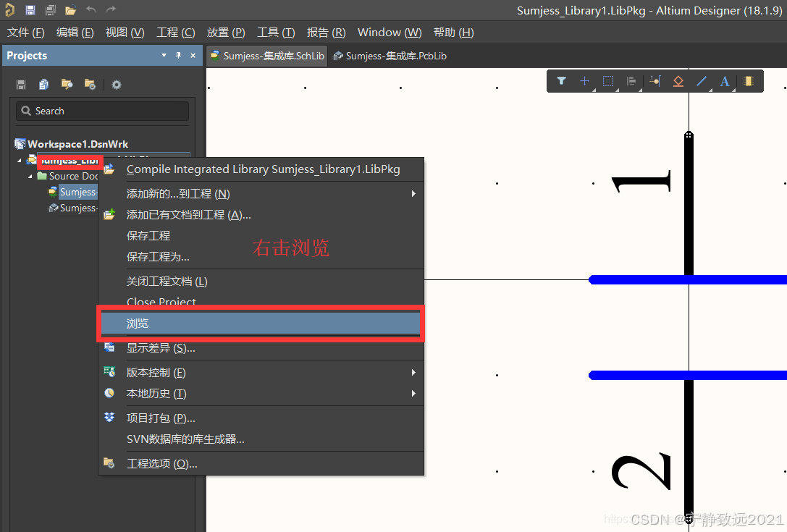
Task: Open the 报告 (R) menu
Action: pyautogui.click(x=327, y=32)
